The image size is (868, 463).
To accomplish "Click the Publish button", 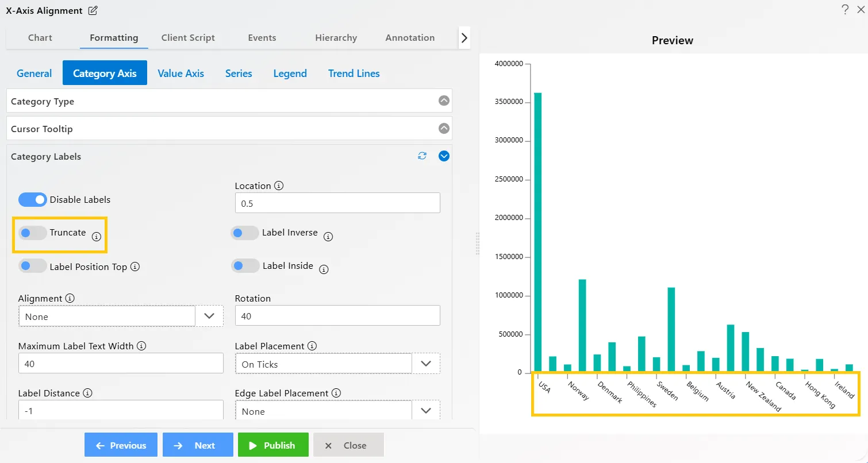I will pos(273,445).
